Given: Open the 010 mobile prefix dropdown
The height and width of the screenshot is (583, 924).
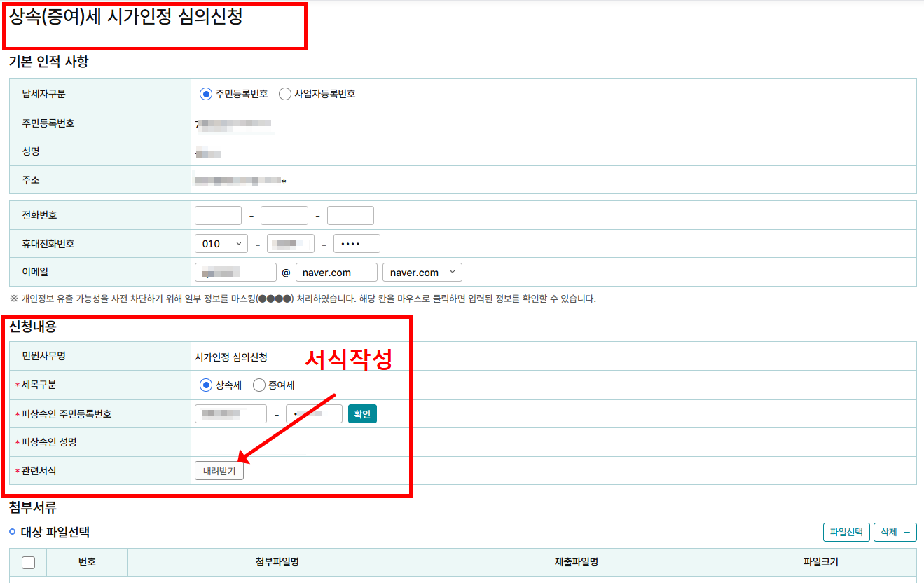Looking at the screenshot, I should [221, 244].
